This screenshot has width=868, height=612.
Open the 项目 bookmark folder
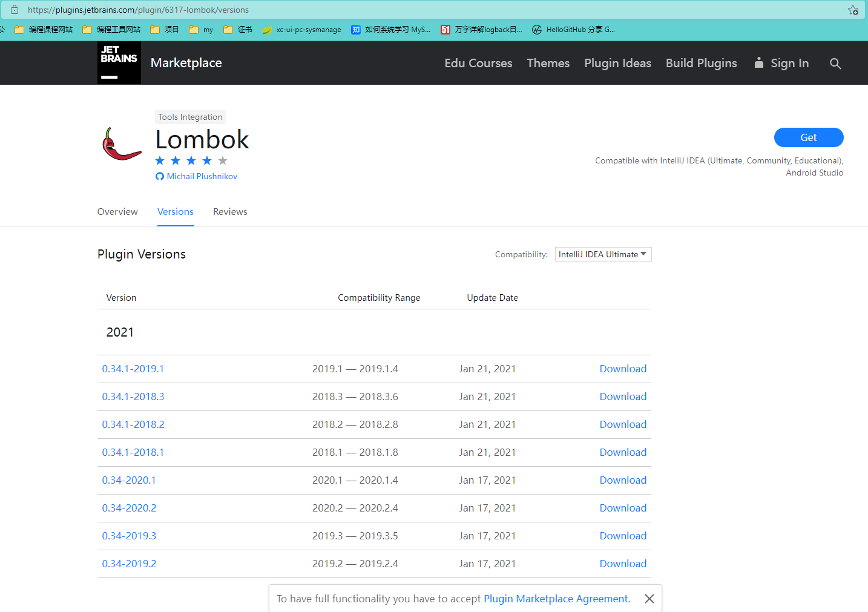(165, 30)
